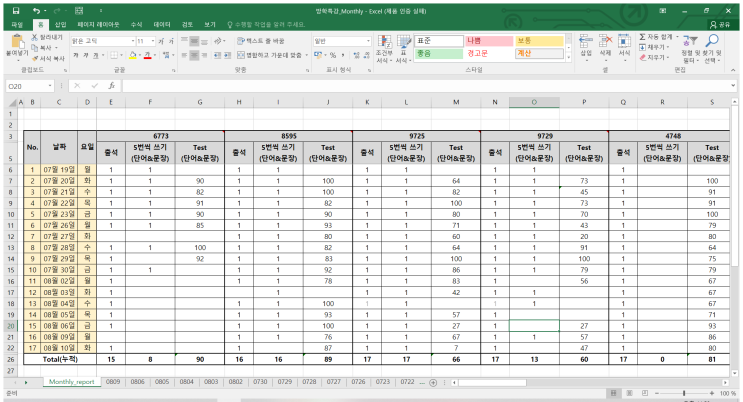
Task: Expand the formula bar chevron
Action: click(733, 86)
